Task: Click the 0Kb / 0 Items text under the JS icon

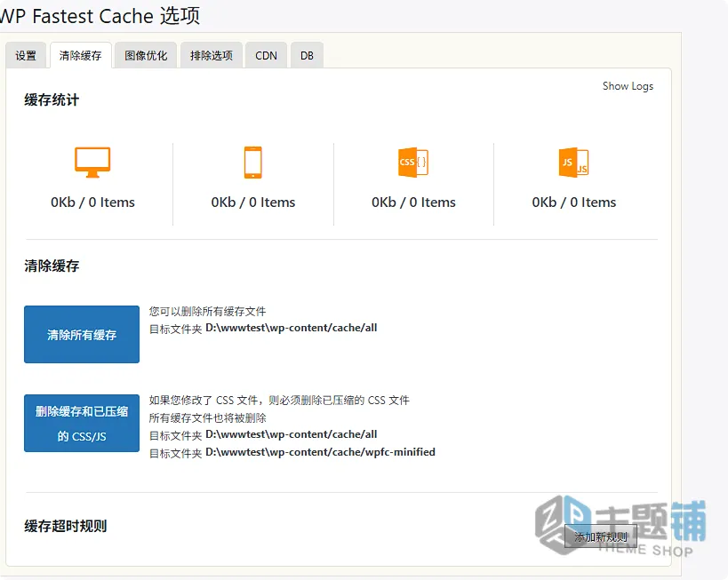Action: [x=574, y=203]
